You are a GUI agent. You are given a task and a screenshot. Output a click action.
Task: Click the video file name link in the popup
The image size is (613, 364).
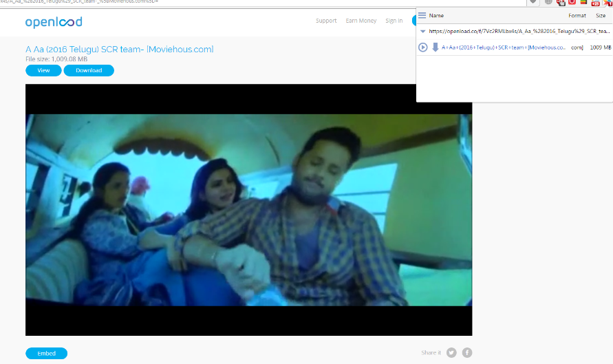click(x=503, y=47)
